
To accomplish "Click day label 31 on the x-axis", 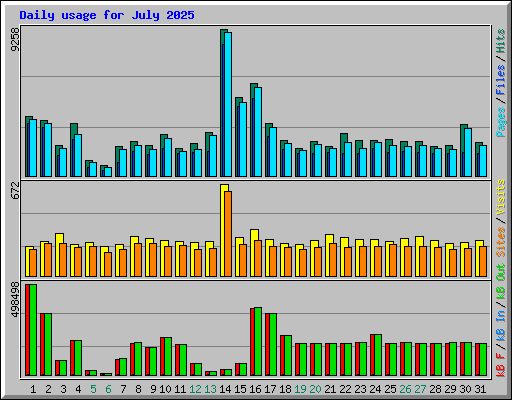I will (480, 389).
